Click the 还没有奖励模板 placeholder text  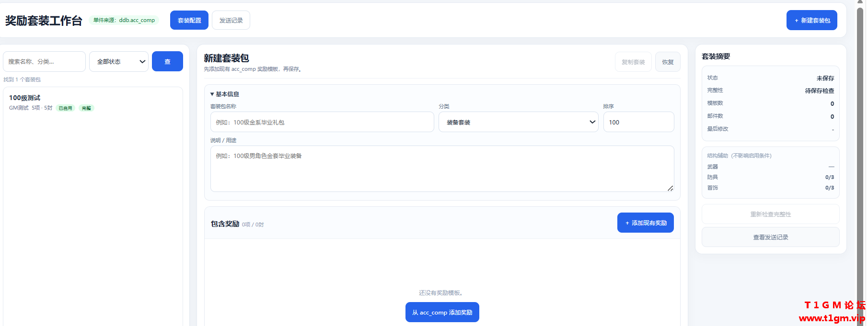coord(440,292)
